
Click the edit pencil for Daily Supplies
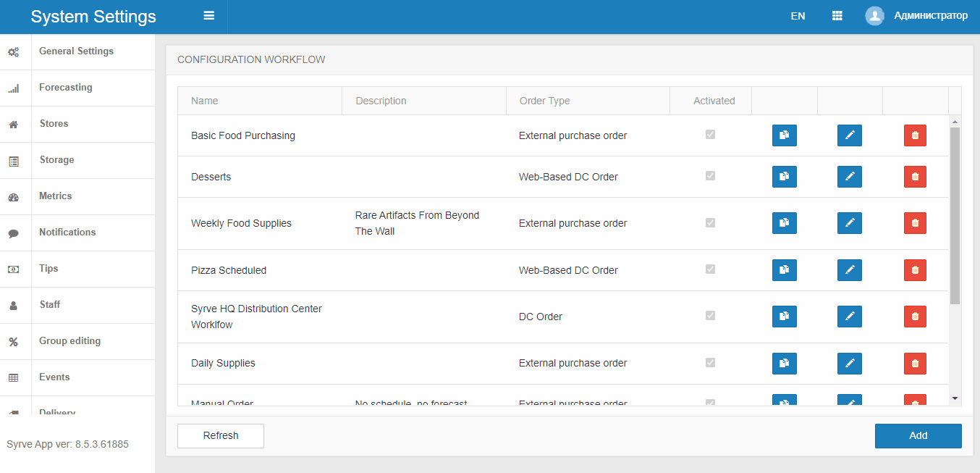coord(849,363)
